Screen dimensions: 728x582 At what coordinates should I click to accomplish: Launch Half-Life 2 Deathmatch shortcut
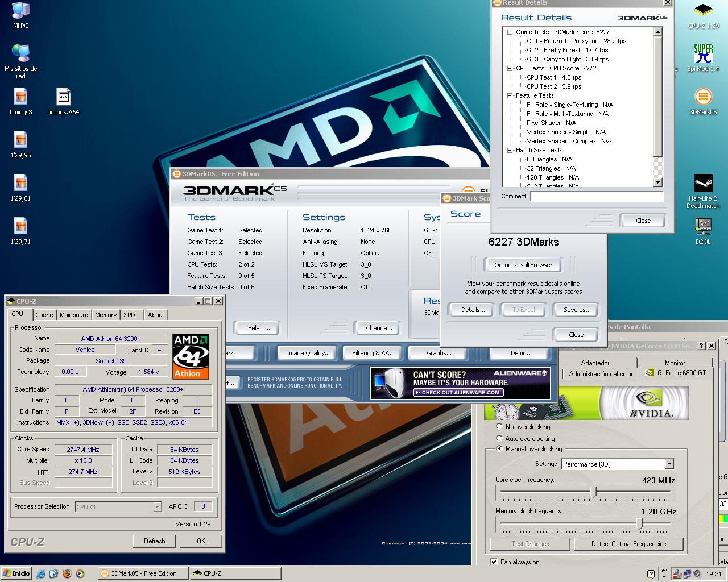(x=703, y=192)
